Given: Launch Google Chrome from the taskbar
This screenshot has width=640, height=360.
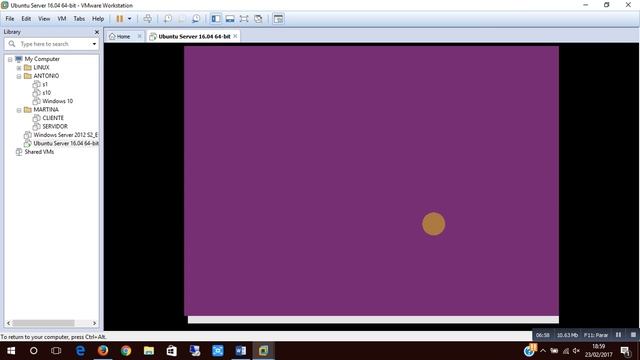Looking at the screenshot, I should tap(126, 351).
